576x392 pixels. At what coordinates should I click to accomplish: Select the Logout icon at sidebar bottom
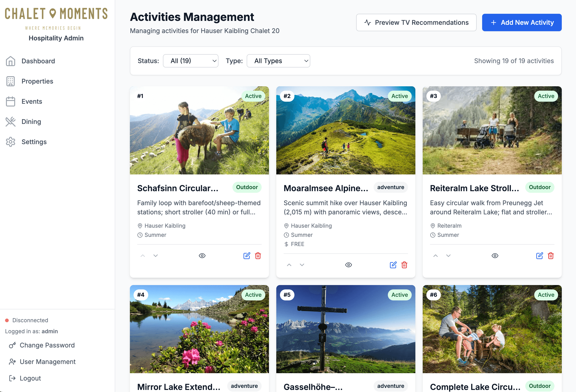coord(12,378)
